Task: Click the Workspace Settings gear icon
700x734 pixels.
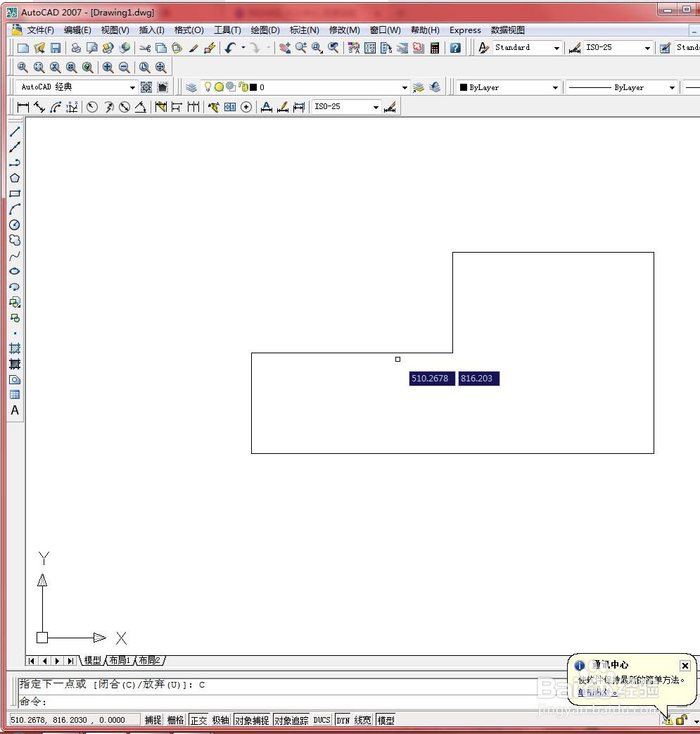Action: click(x=146, y=87)
